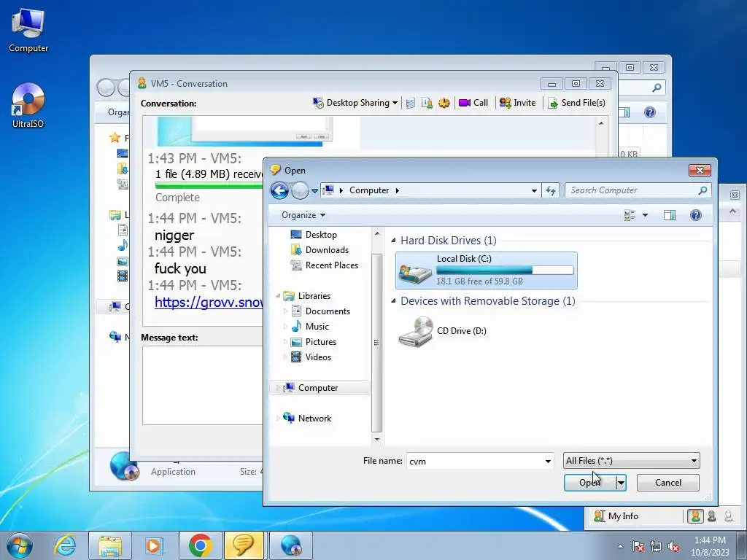Select Music under Libraries
Image resolution: width=747 pixels, height=560 pixels.
tap(309, 326)
